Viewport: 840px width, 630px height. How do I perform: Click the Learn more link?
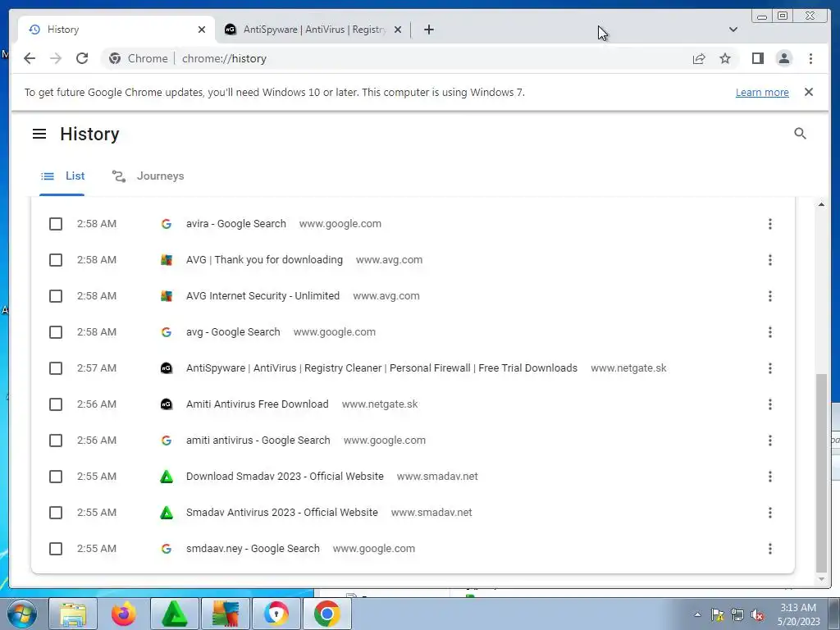762,92
